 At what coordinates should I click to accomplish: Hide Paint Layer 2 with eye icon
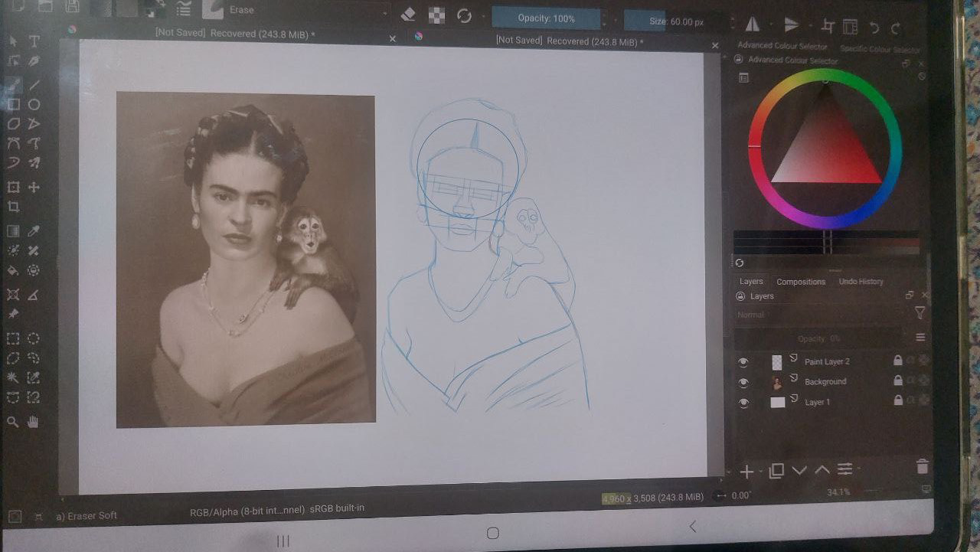click(x=743, y=361)
